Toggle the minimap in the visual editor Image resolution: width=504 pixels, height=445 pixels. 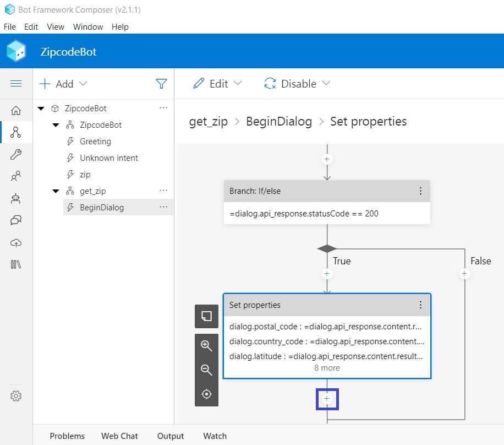click(x=206, y=316)
